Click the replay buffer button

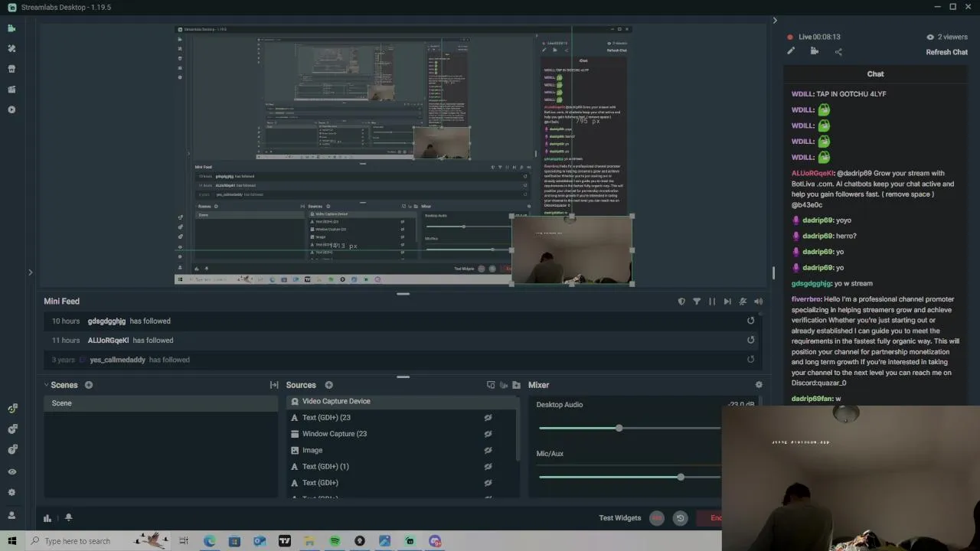coord(680,518)
